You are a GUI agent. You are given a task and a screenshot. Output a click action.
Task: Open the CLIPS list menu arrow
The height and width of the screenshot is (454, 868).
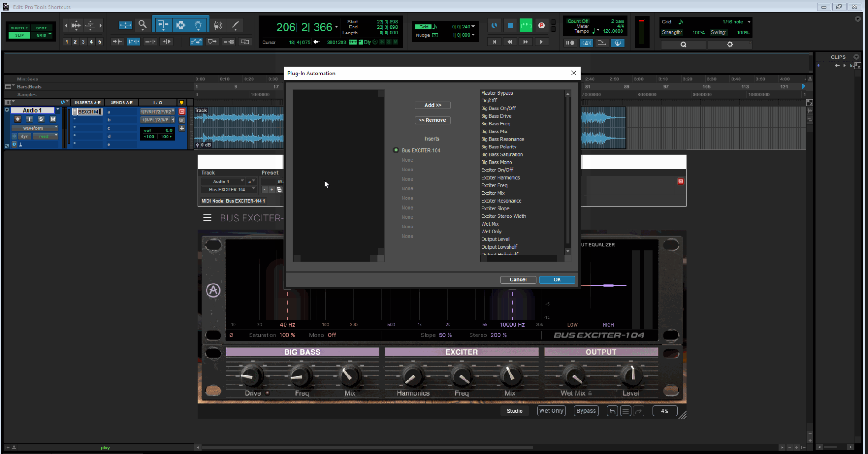856,57
